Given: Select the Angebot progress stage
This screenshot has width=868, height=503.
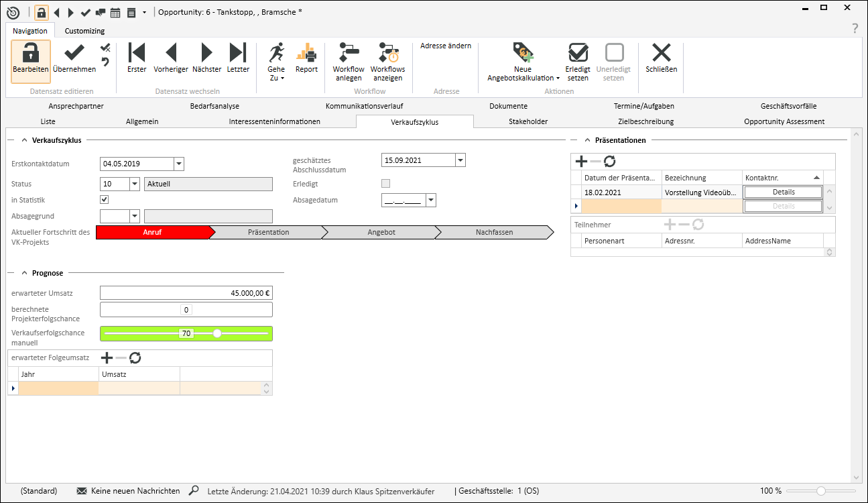Looking at the screenshot, I should pos(381,232).
